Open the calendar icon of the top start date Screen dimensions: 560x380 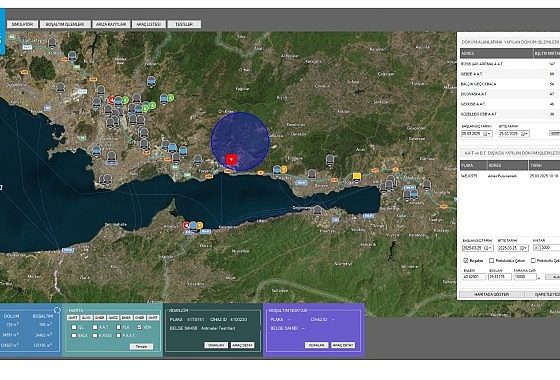[x=485, y=134]
